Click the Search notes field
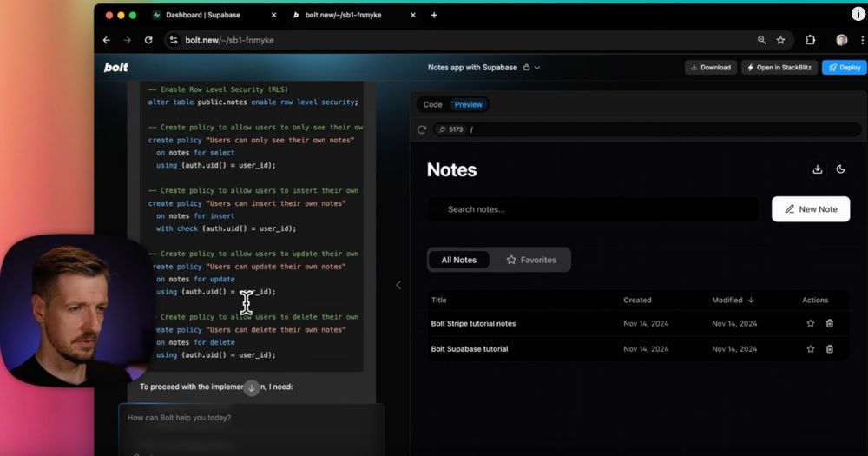 593,209
